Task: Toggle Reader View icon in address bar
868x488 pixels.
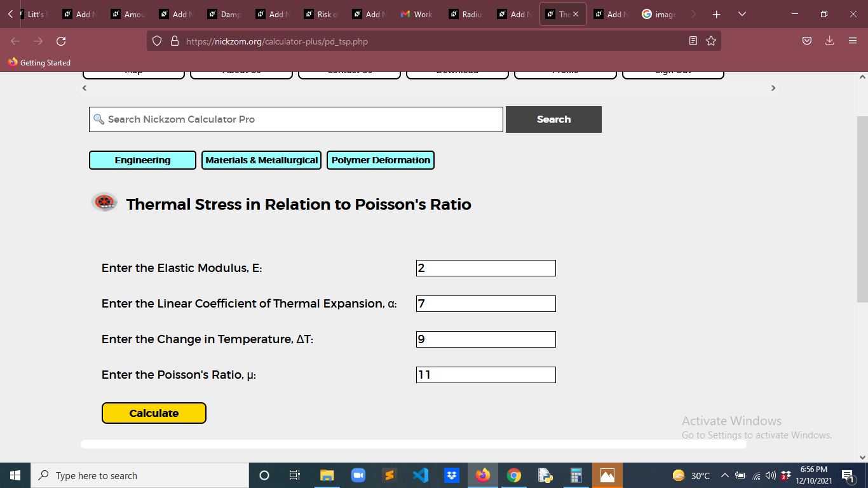Action: click(693, 41)
